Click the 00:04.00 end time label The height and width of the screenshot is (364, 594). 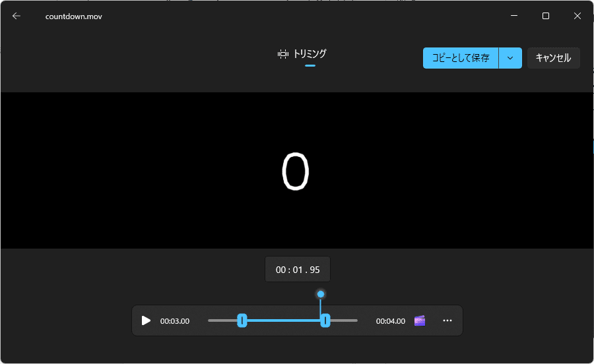point(391,321)
